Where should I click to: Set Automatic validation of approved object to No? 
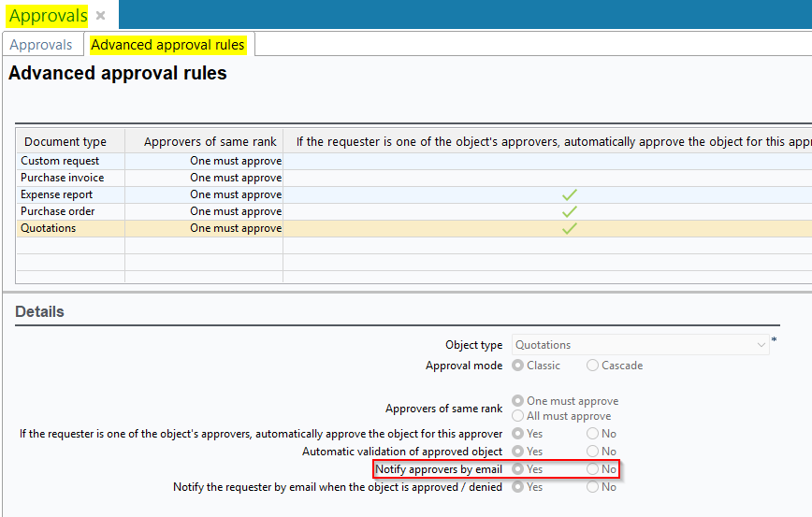[593, 452]
